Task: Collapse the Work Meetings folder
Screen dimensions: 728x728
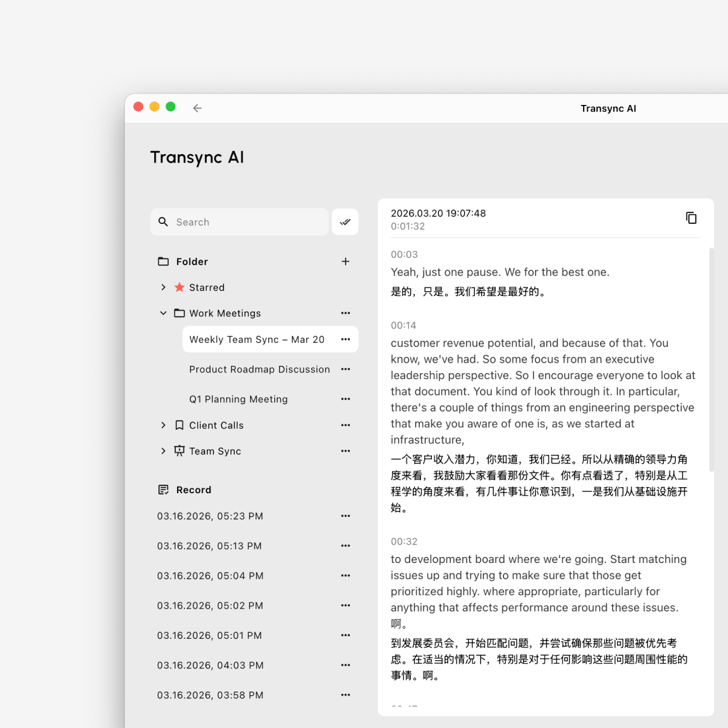Action: [163, 313]
